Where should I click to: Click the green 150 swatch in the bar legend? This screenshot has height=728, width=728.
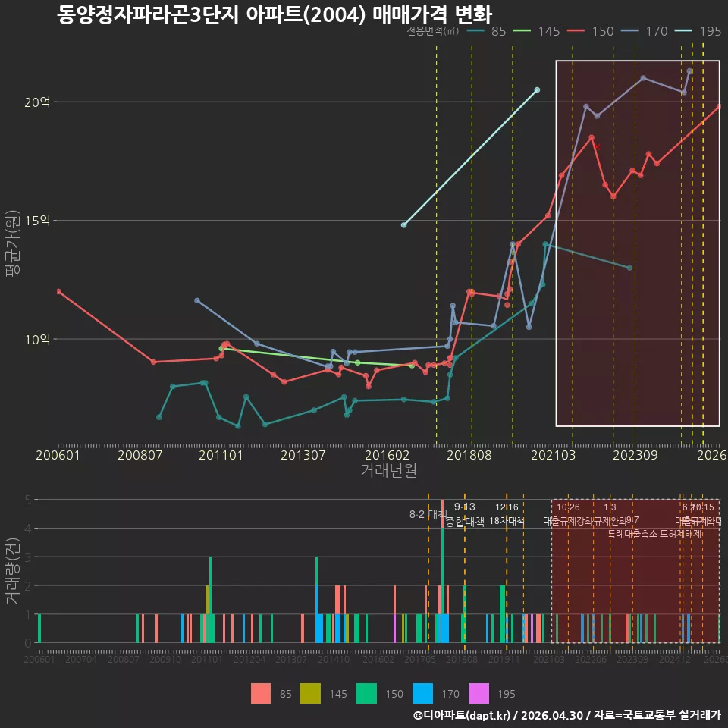pyautogui.click(x=366, y=693)
